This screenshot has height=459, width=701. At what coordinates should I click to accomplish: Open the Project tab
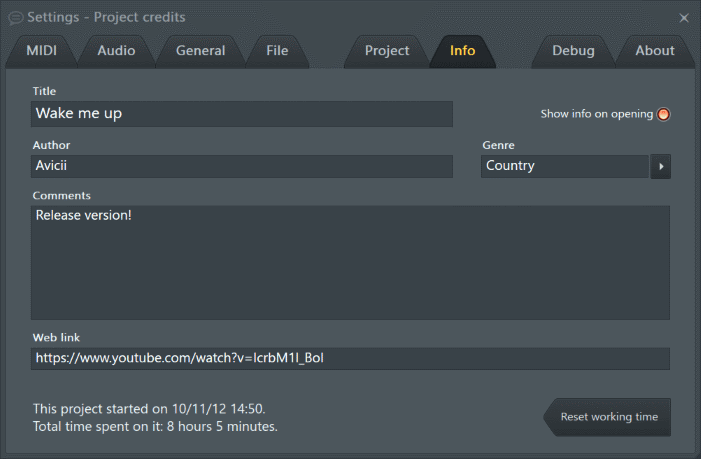387,51
